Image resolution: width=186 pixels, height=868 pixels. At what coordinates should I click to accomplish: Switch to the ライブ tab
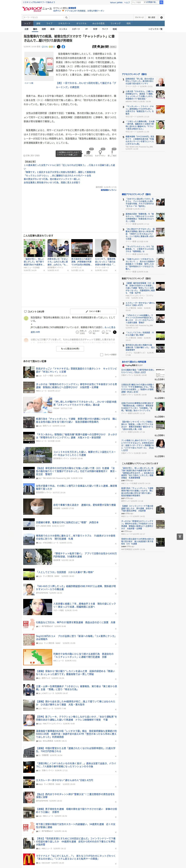tap(49, 24)
